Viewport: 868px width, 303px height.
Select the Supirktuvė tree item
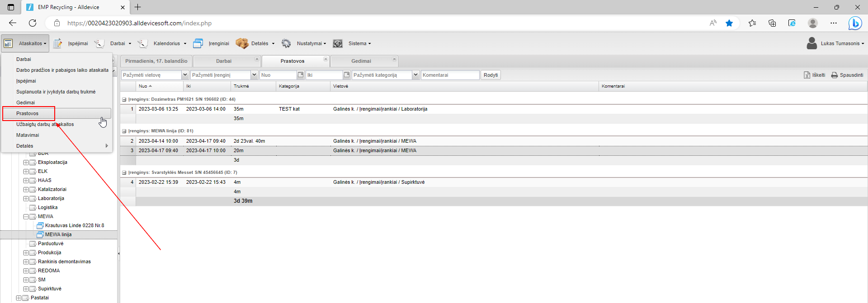[50, 289]
